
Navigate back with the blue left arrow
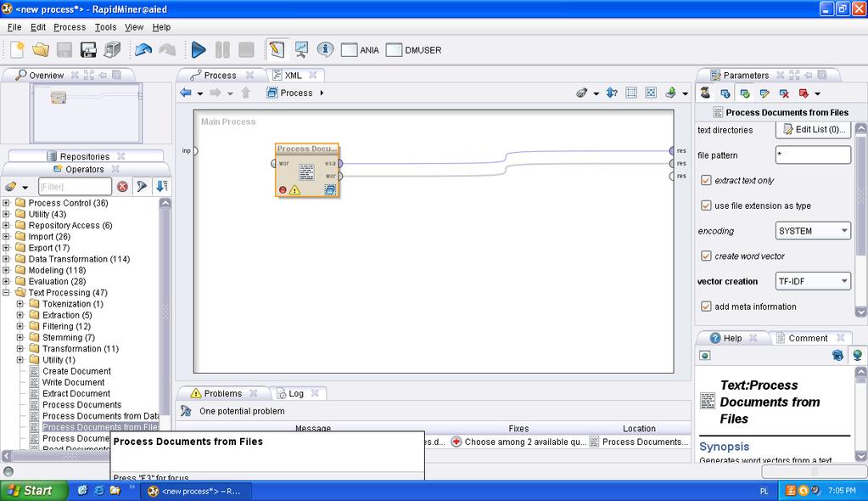click(186, 93)
